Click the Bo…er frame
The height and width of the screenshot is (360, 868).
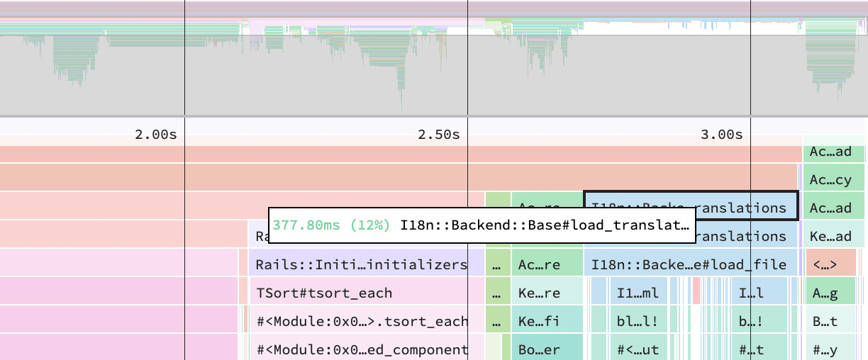coord(547,347)
